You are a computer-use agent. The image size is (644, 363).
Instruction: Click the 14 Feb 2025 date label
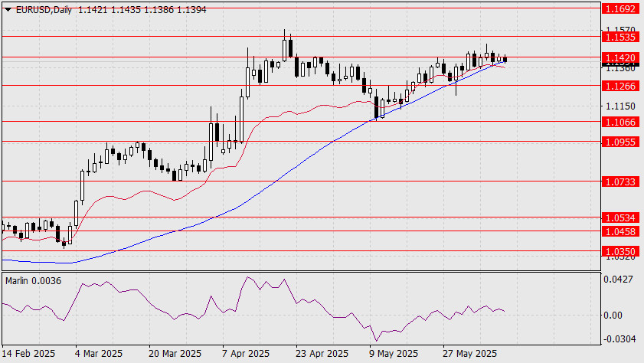point(29,354)
